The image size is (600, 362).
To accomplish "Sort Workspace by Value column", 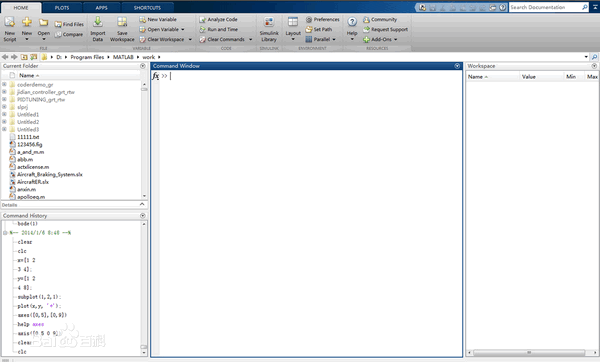I will [x=528, y=77].
